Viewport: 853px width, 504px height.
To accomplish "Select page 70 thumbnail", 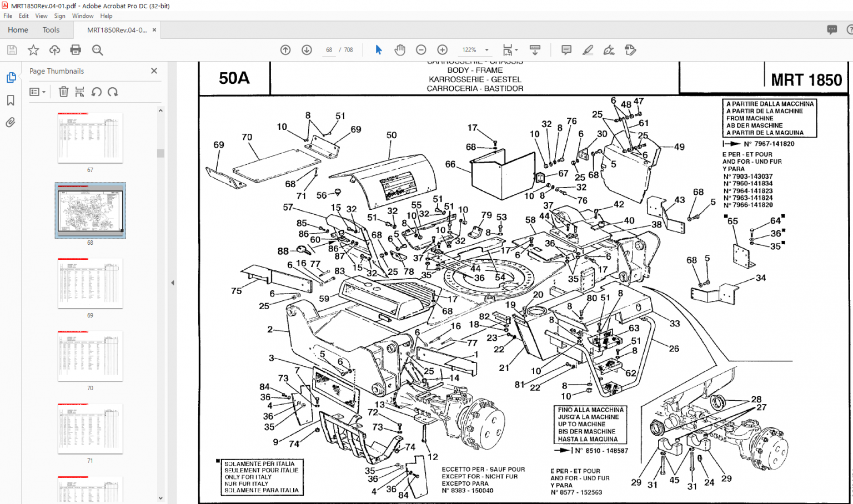I will coord(90,356).
